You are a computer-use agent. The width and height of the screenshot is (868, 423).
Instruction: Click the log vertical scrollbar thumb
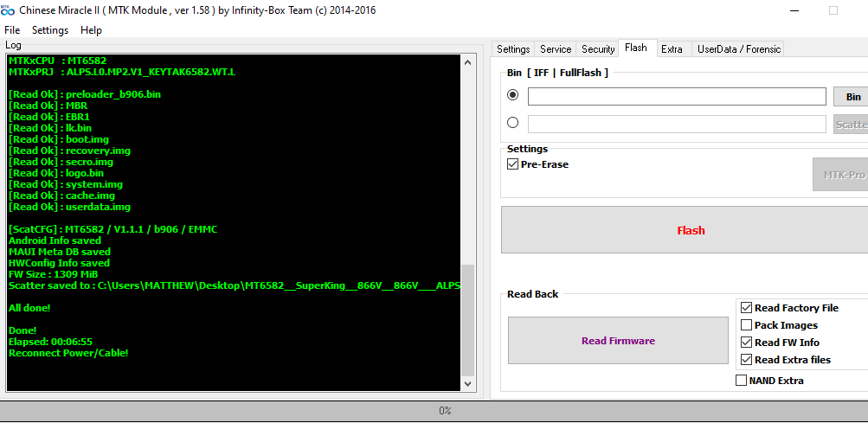click(x=468, y=320)
